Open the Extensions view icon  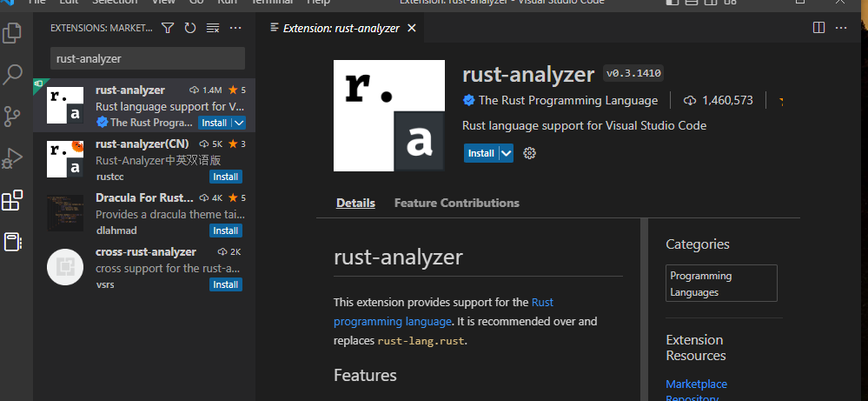pos(12,200)
